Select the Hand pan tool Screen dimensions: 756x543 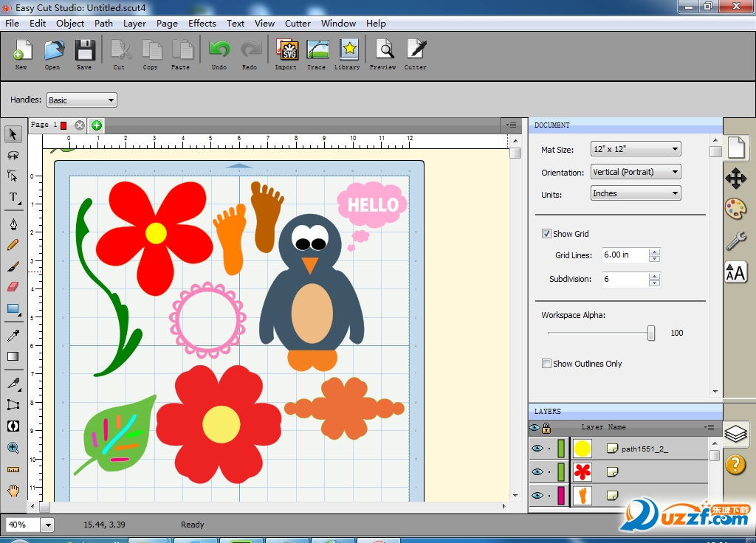point(13,491)
